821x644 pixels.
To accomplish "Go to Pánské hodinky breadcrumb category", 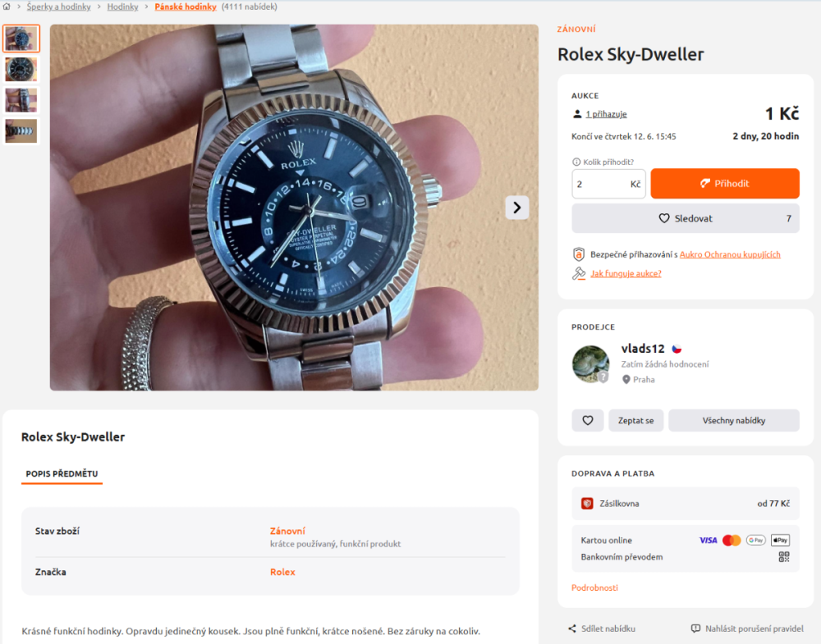I will [186, 7].
